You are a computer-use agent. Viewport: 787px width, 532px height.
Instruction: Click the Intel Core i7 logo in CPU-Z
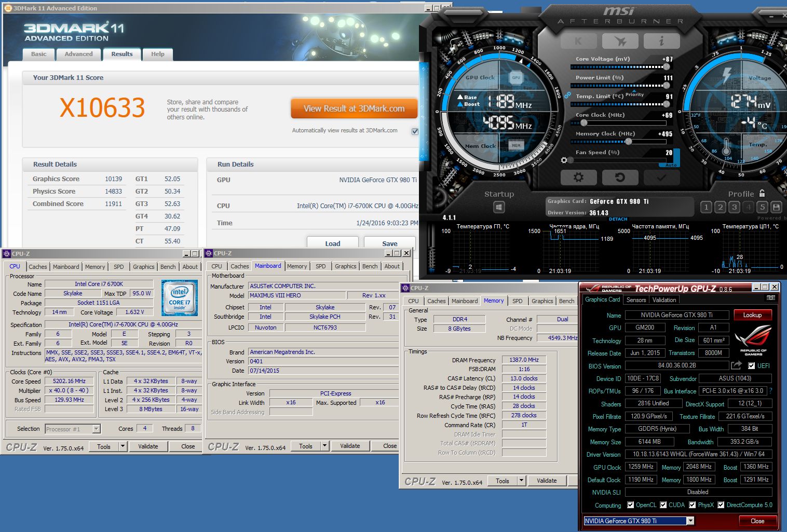click(180, 298)
